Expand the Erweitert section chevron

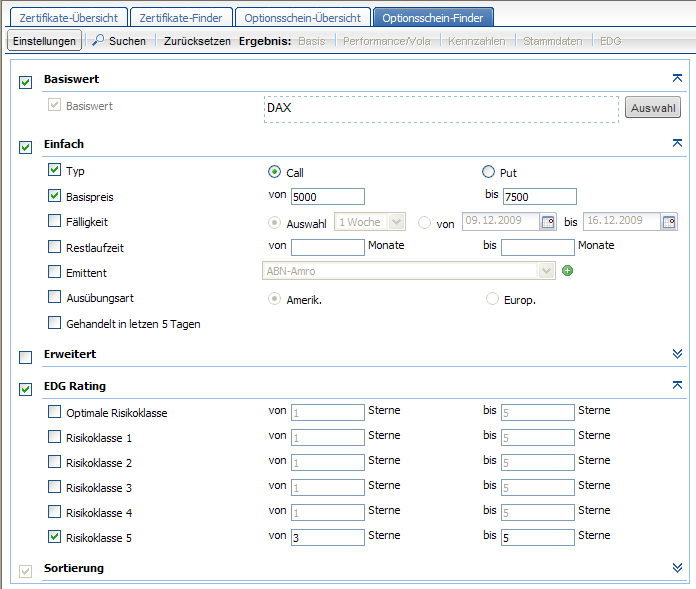click(x=677, y=354)
